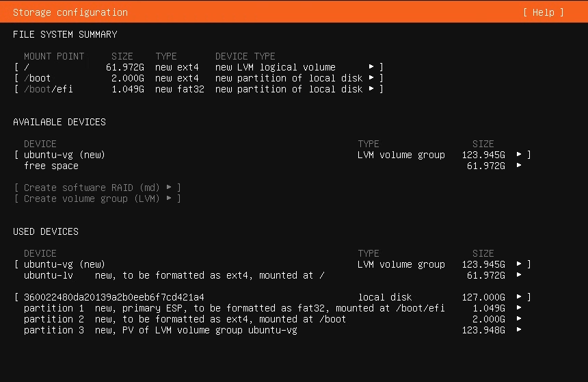Select the /boot/efi file system entry

click(199, 89)
